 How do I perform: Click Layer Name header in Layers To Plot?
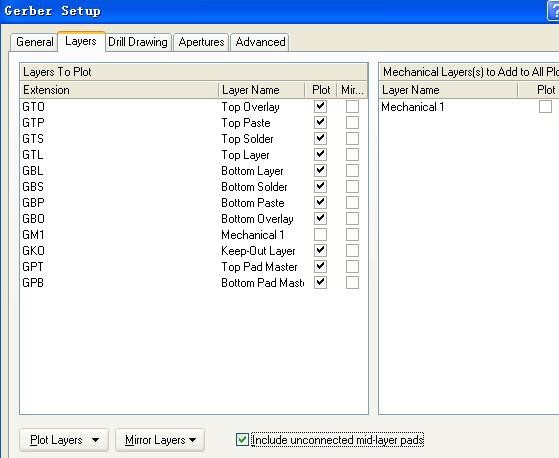tap(262, 90)
